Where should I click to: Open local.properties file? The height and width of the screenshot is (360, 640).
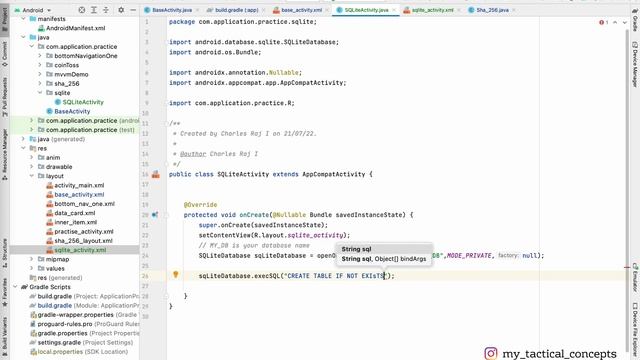(x=79, y=352)
